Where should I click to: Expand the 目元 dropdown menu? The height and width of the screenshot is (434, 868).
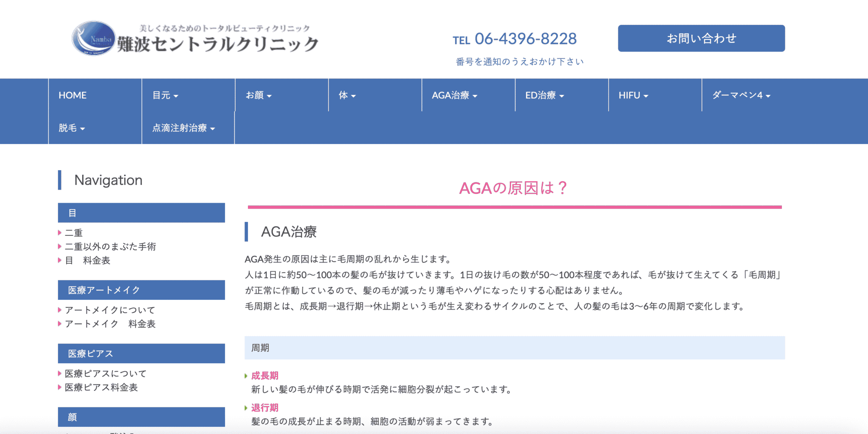tap(165, 95)
